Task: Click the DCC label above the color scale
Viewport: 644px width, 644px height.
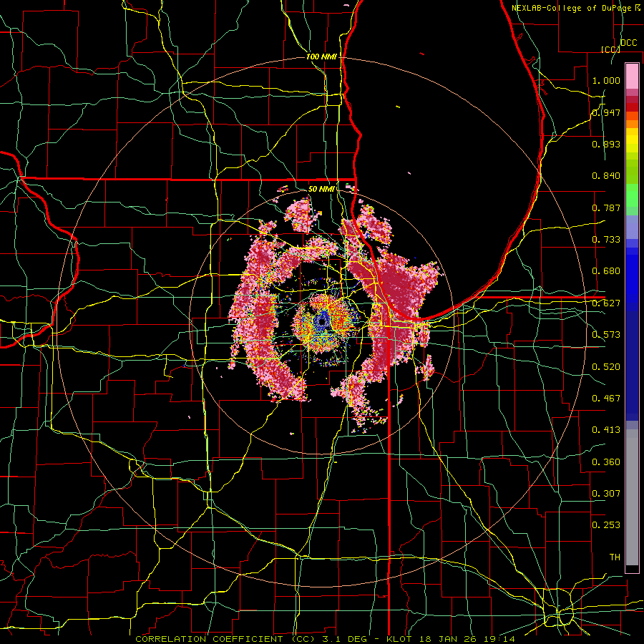Action: point(628,43)
